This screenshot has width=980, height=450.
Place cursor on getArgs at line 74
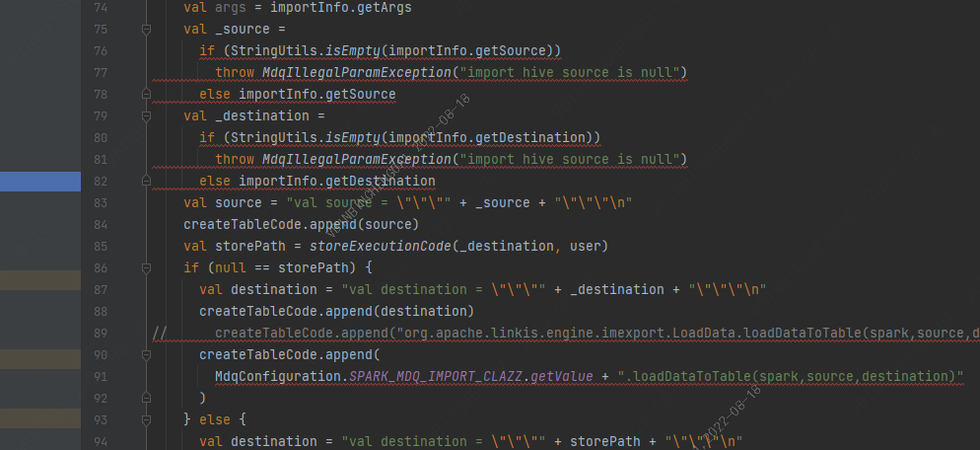[384, 8]
